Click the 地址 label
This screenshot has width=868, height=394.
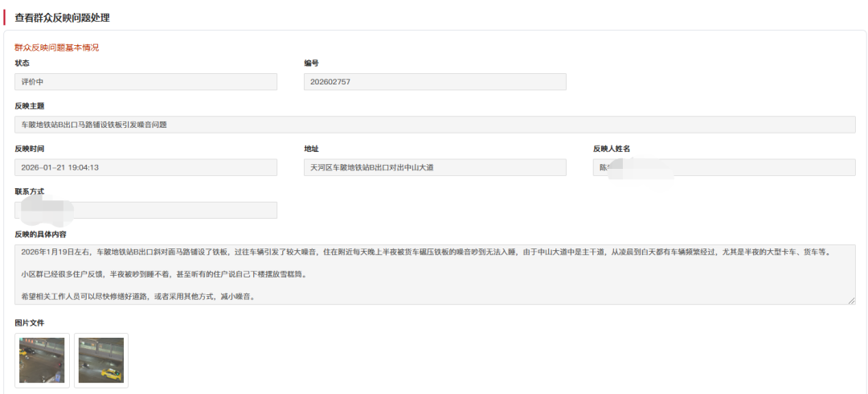(311, 149)
